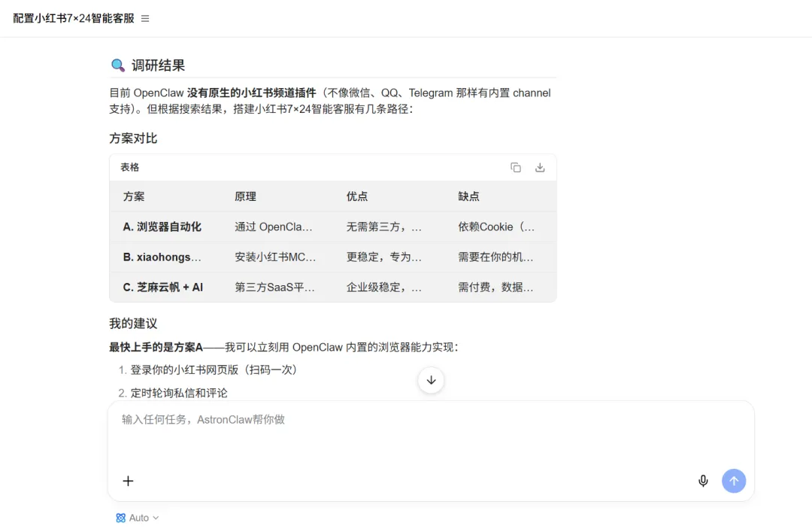Select bold text 没有原生的小红书频道插件
Screen dimensions: 812x532
[x=251, y=93]
